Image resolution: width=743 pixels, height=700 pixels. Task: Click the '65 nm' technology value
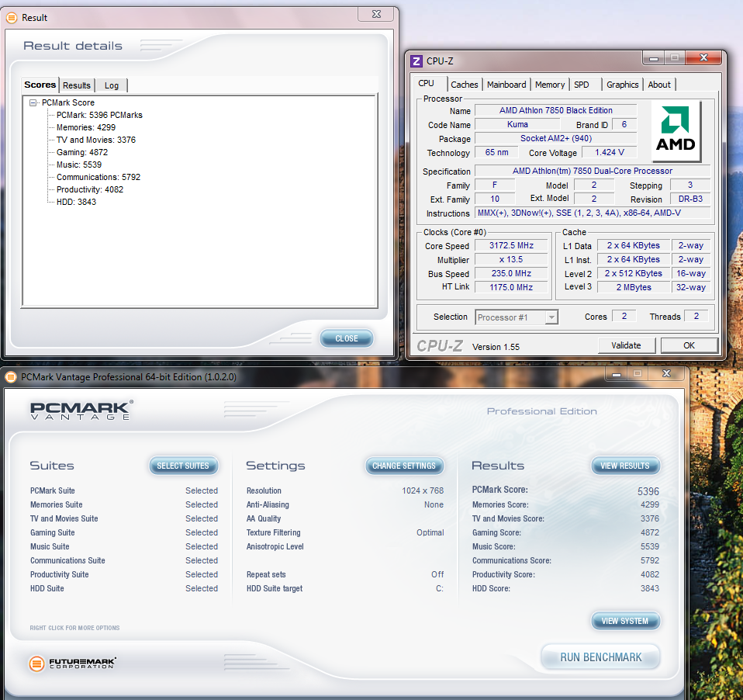tap(496, 152)
